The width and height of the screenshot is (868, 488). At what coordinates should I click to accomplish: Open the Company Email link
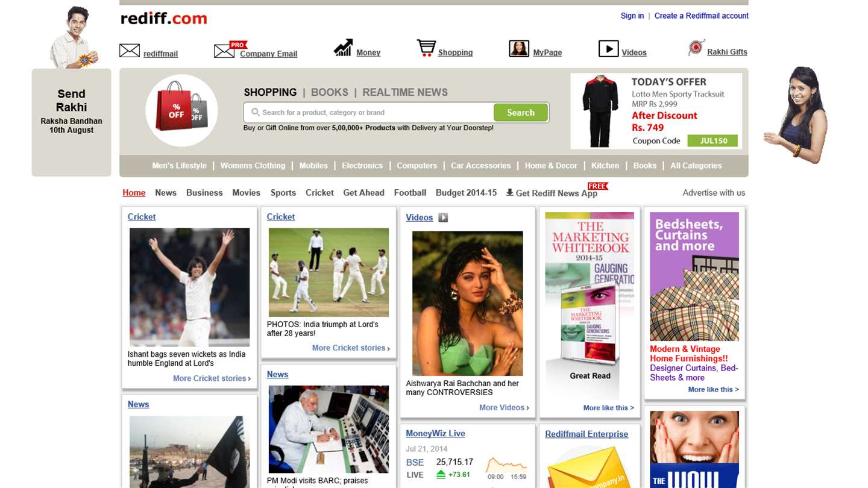tap(269, 54)
